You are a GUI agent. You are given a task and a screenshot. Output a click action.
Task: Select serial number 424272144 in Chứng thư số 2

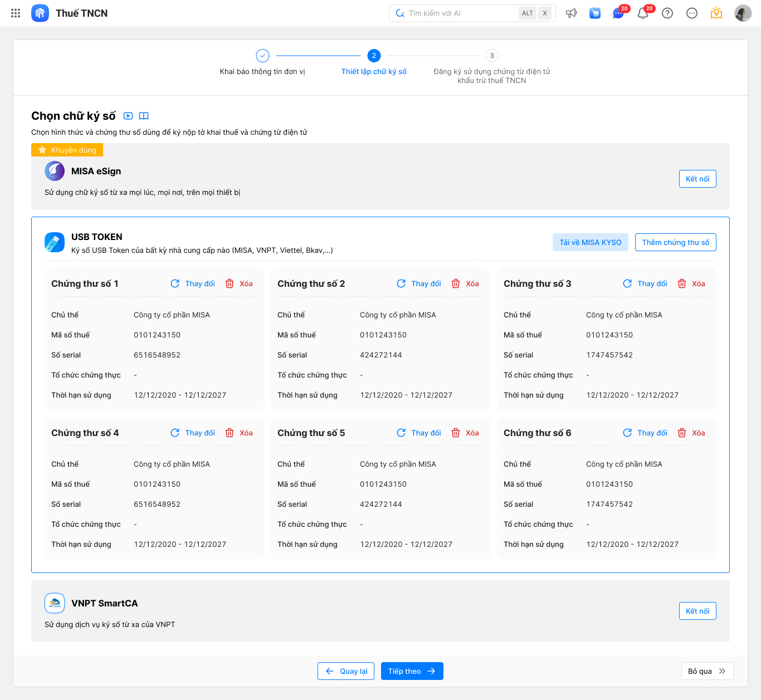tap(381, 355)
